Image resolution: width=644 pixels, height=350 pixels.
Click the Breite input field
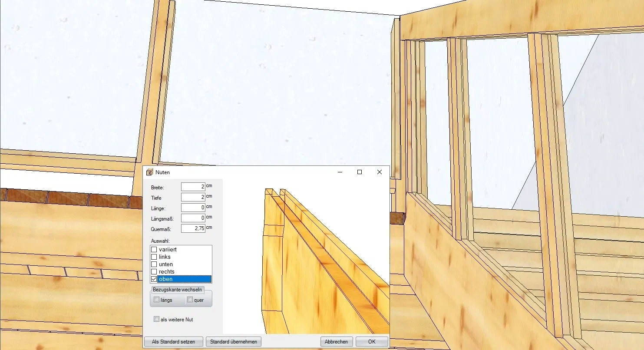coord(193,187)
